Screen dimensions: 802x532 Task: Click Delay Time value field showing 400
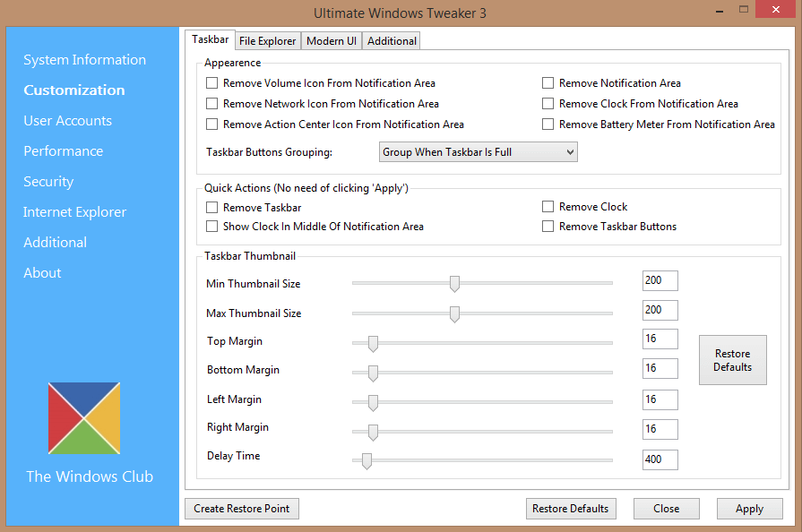point(660,460)
